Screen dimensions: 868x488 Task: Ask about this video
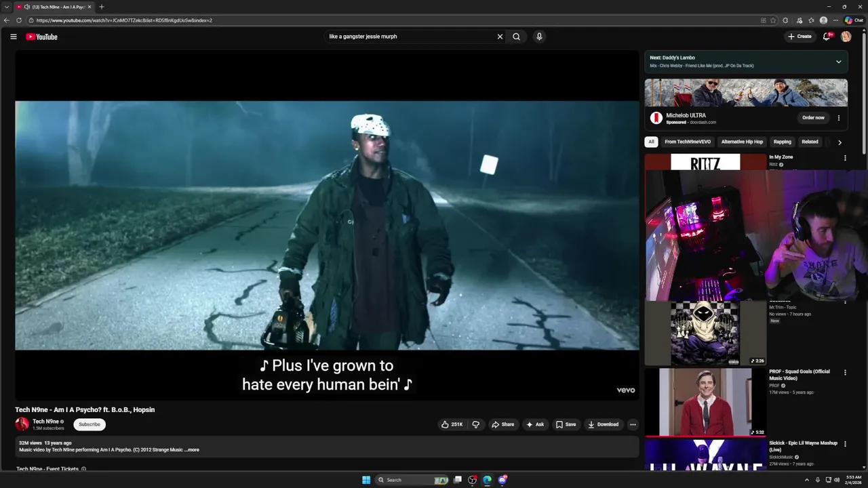(x=535, y=424)
